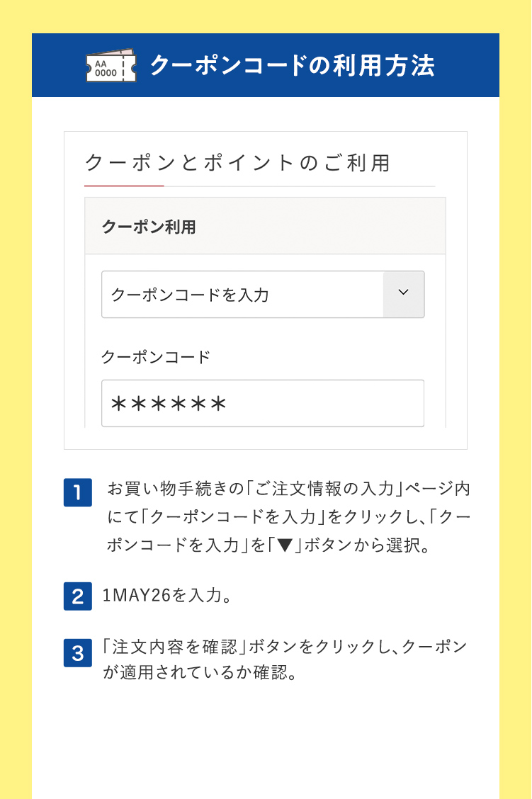Image resolution: width=532 pixels, height=799 pixels.
Task: Click the blue title bar banner
Action: (266, 65)
